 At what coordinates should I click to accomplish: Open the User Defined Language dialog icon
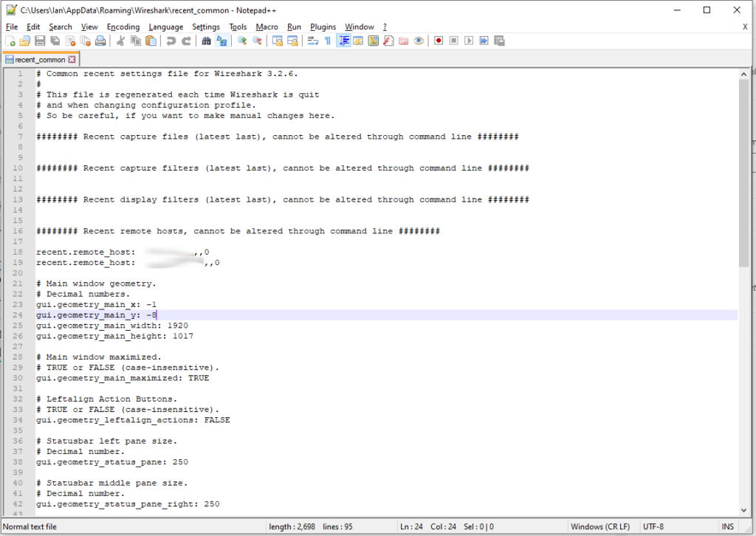point(358,41)
